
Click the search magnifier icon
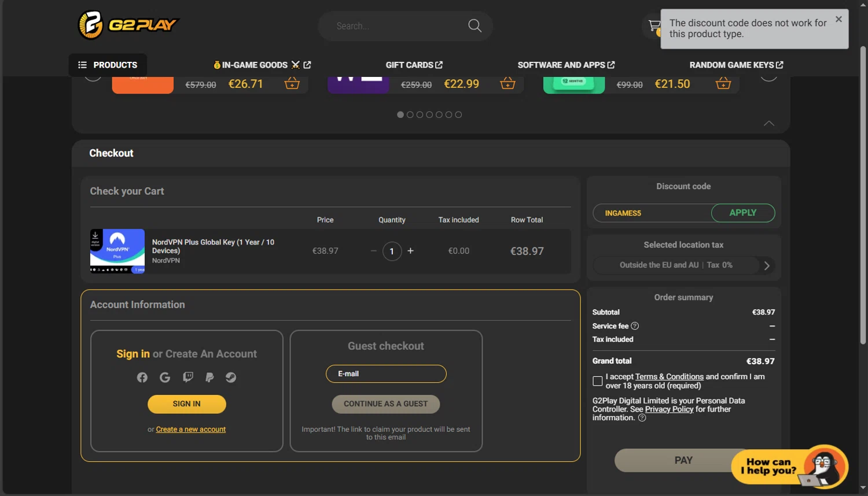475,25
